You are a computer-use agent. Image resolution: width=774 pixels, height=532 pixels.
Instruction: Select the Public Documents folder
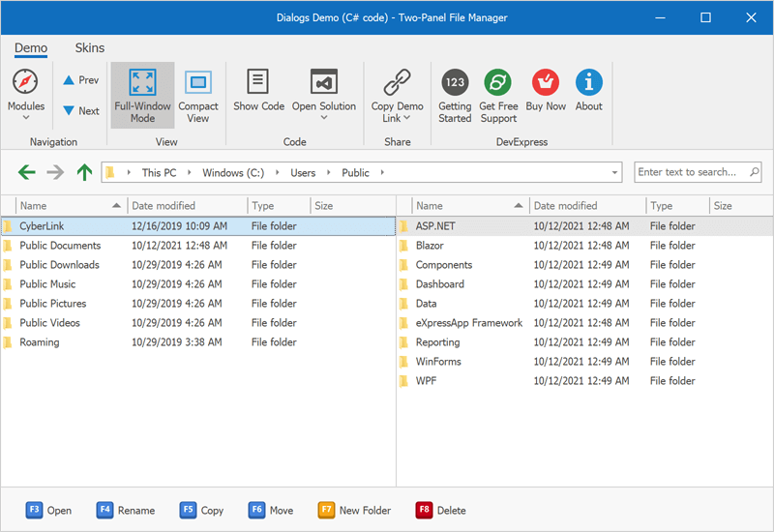(60, 246)
